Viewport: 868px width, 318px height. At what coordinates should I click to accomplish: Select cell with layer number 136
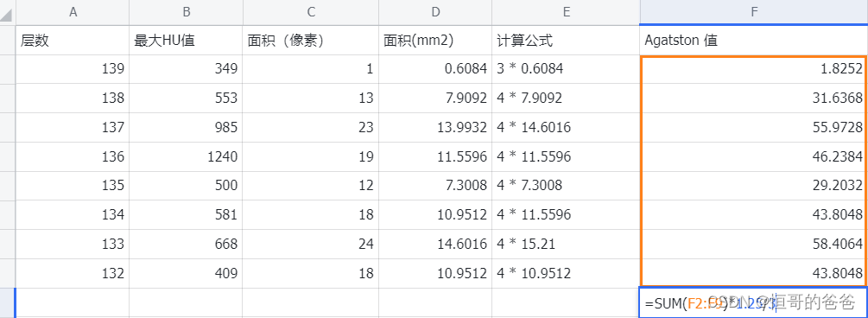pos(73,156)
